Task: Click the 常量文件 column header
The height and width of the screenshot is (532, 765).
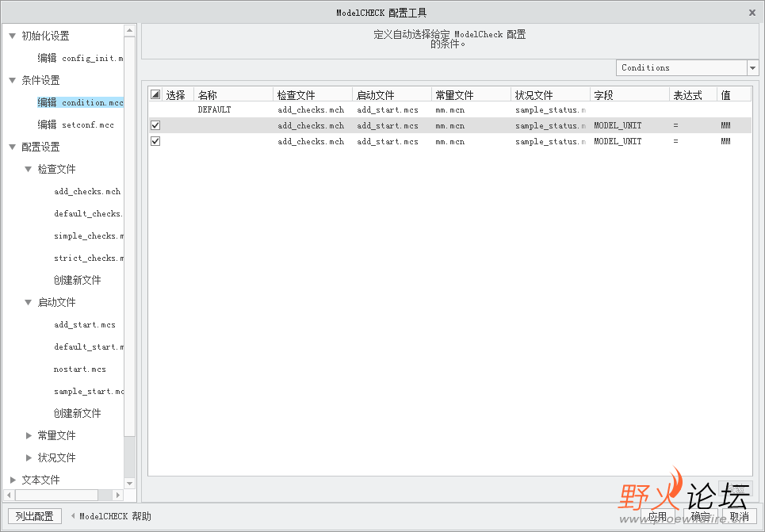Action: point(471,94)
